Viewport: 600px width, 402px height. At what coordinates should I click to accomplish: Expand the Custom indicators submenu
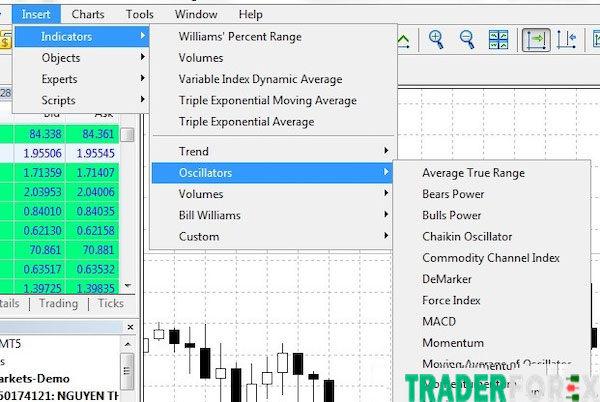point(273,236)
